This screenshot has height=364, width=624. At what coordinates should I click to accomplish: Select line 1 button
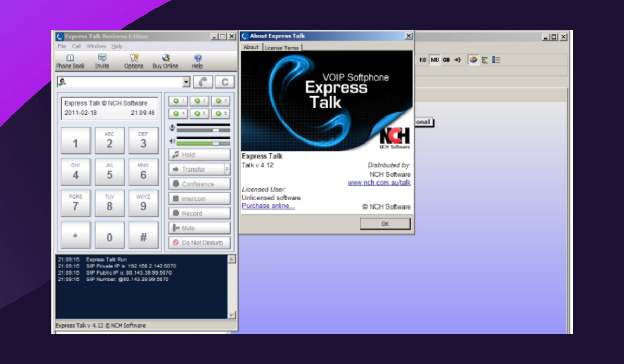tap(178, 101)
